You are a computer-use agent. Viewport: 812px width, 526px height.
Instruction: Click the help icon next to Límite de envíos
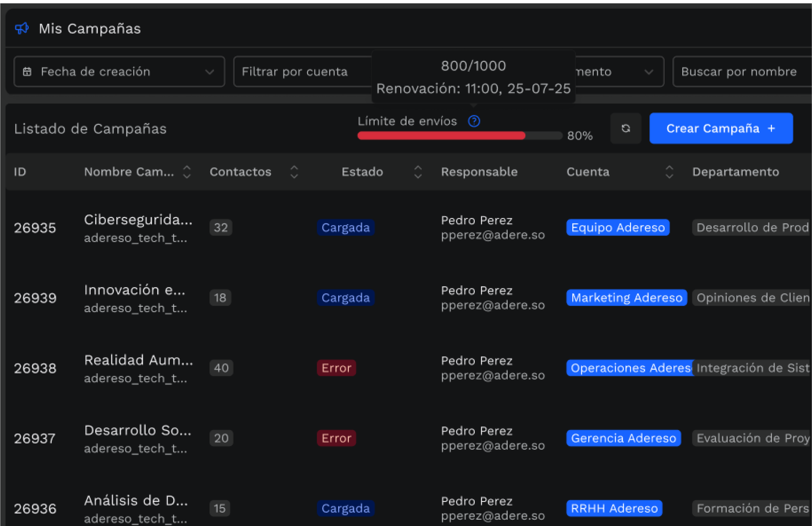(474, 121)
